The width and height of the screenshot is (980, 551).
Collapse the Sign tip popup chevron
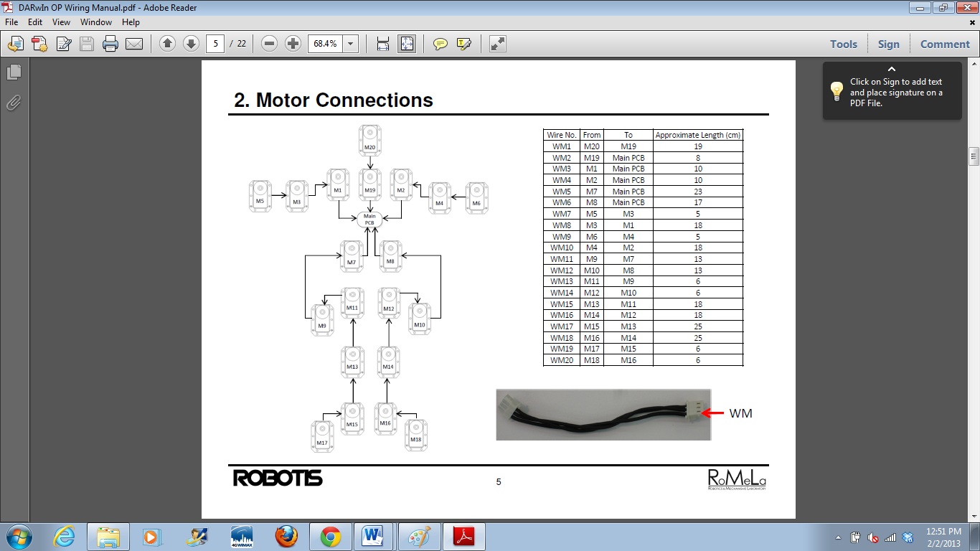pyautogui.click(x=892, y=69)
